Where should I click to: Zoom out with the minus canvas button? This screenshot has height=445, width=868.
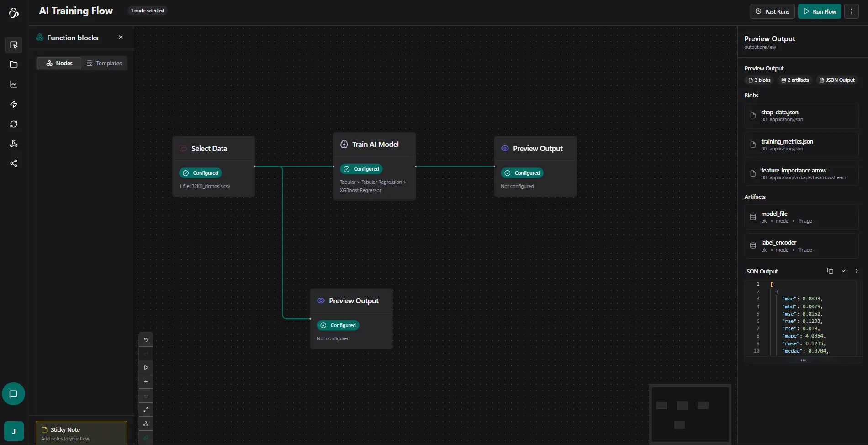click(146, 396)
